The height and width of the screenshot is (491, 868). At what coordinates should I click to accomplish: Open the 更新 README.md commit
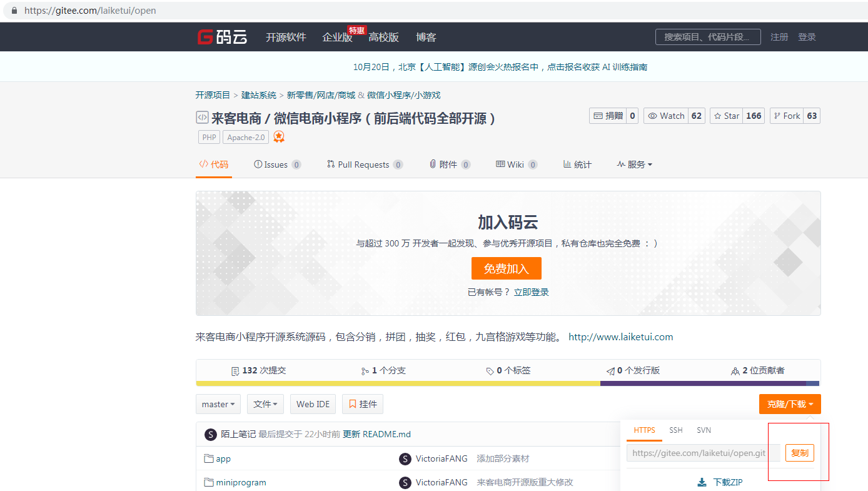pyautogui.click(x=377, y=434)
